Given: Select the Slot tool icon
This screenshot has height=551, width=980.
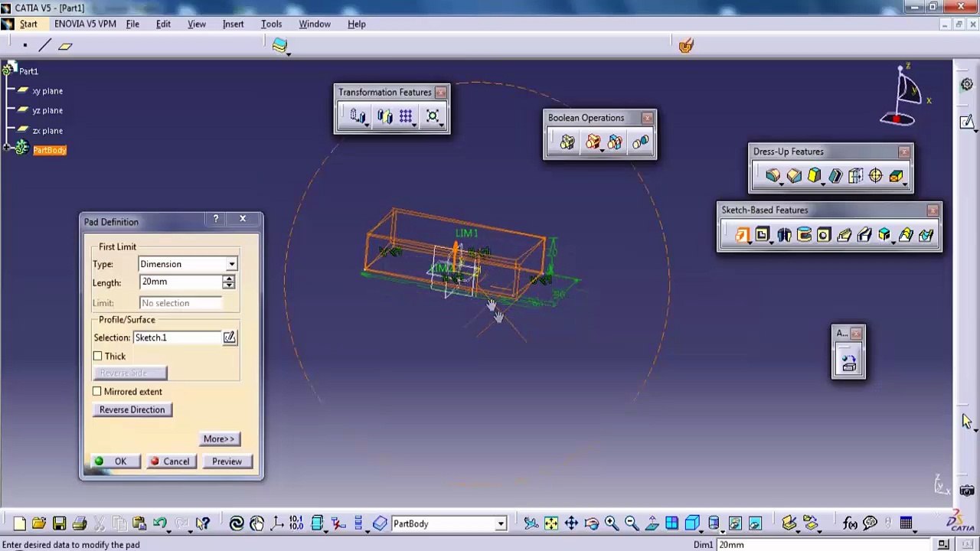Looking at the screenshot, I should click(864, 235).
